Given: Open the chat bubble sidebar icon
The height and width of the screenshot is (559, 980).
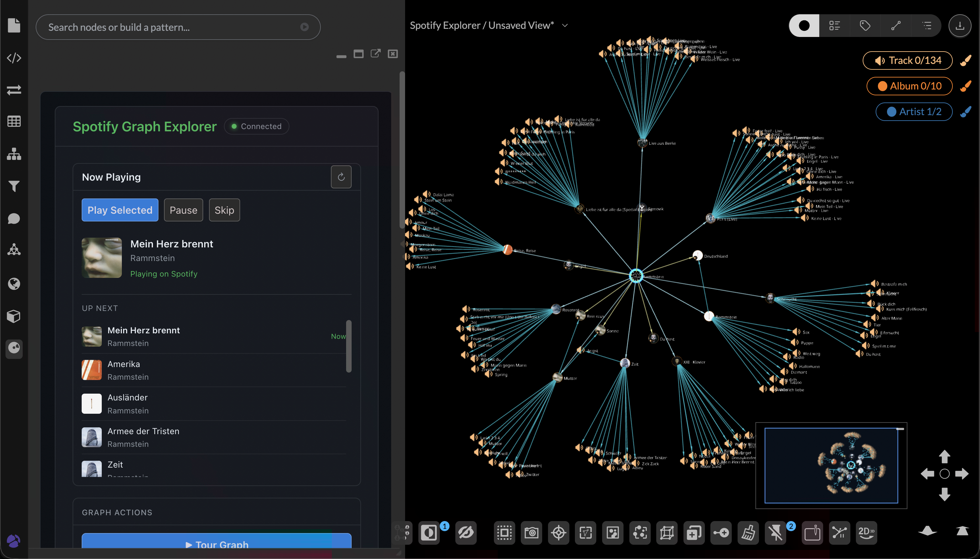Looking at the screenshot, I should pos(14,219).
